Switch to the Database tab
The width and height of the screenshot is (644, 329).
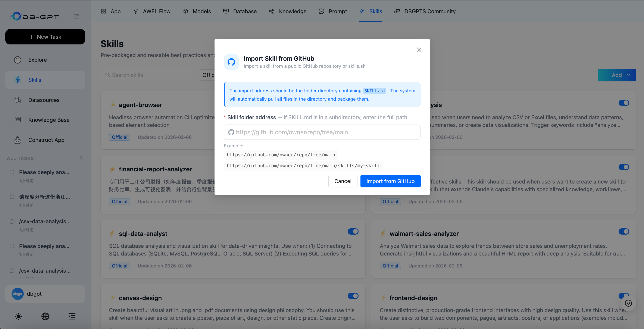(240, 11)
